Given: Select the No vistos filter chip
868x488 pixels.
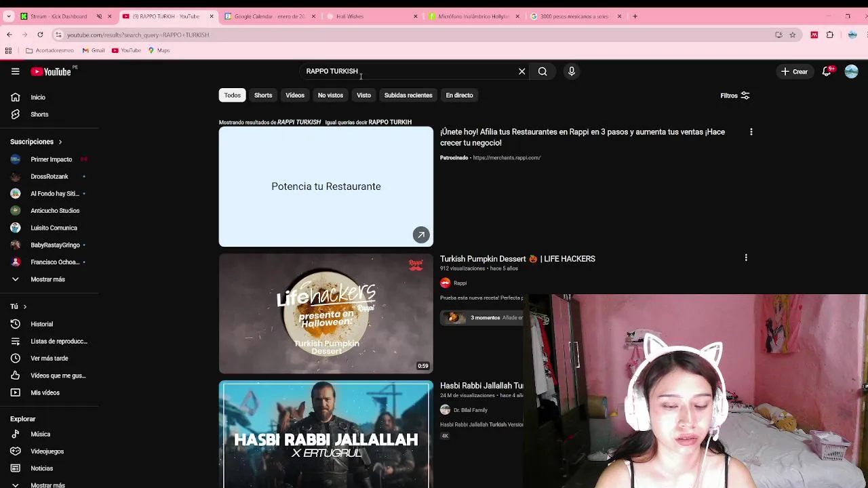Looking at the screenshot, I should click(330, 96).
